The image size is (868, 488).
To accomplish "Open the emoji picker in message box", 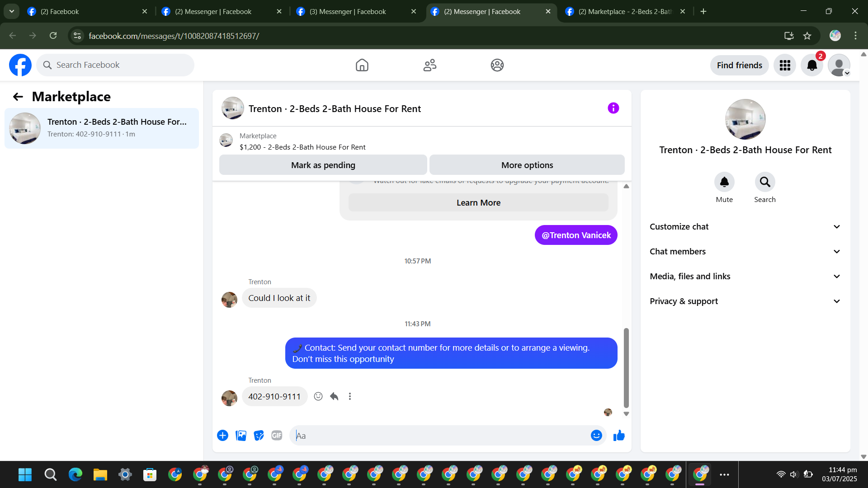I will pyautogui.click(x=596, y=436).
